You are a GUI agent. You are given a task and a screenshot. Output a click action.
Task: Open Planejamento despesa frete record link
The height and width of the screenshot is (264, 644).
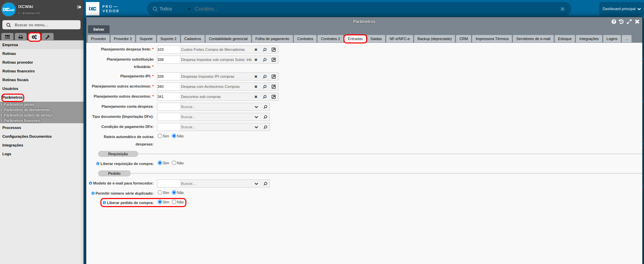(274, 49)
